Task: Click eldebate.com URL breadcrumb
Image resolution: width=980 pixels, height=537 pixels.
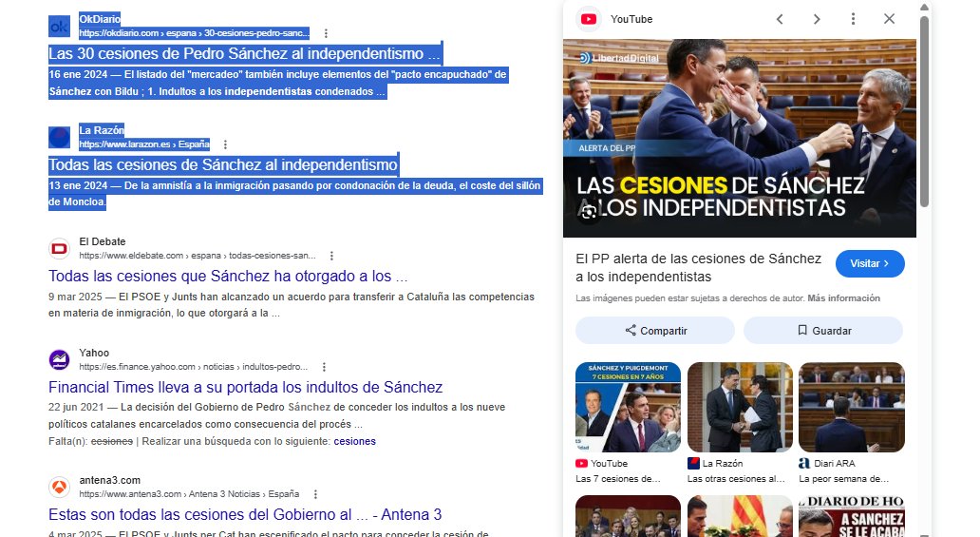Action: [198, 256]
